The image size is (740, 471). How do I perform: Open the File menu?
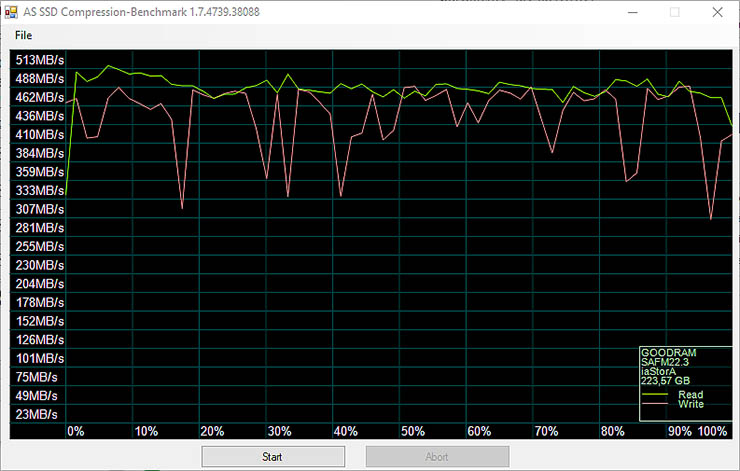point(23,35)
